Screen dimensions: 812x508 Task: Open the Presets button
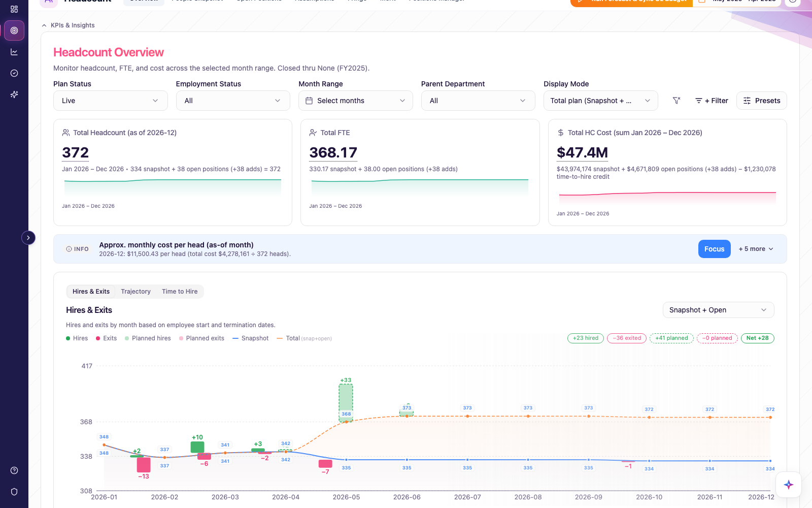point(762,101)
